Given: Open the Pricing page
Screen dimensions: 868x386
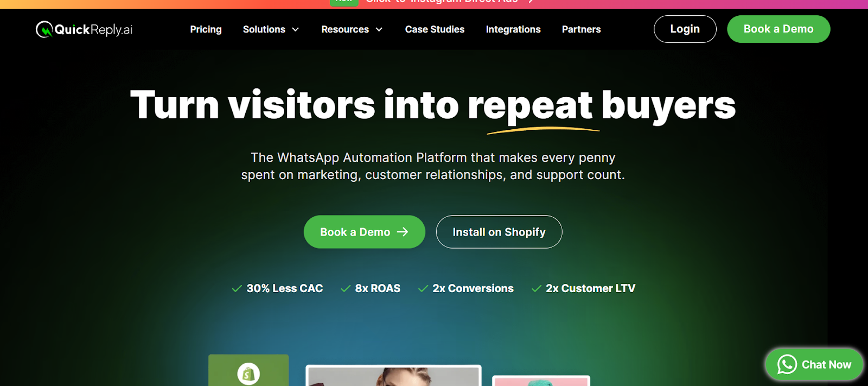Looking at the screenshot, I should coord(206,29).
